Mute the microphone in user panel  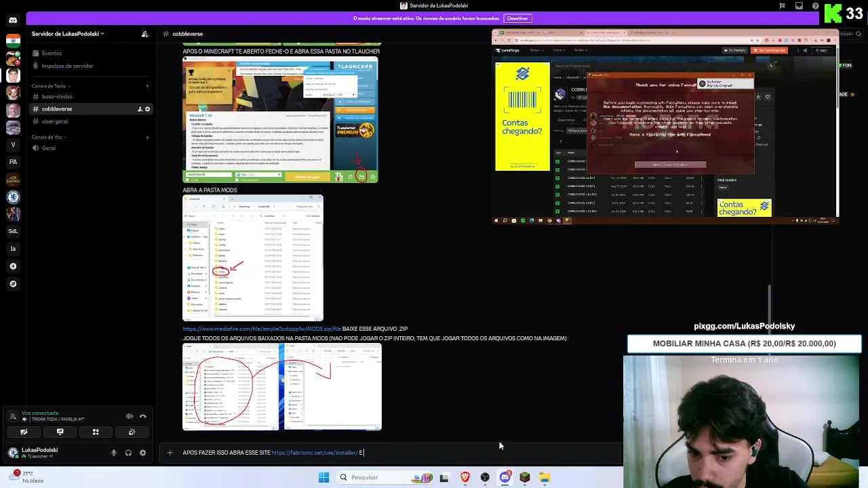[x=114, y=453]
